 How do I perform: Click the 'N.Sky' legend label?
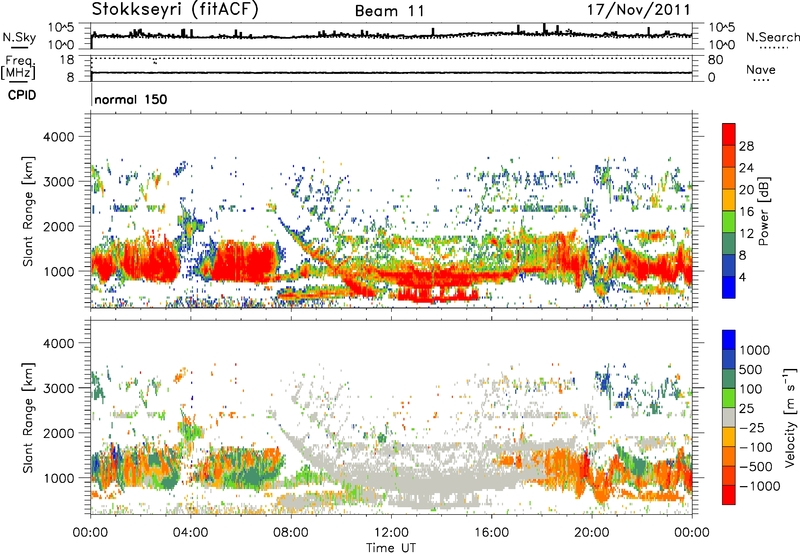click(19, 37)
